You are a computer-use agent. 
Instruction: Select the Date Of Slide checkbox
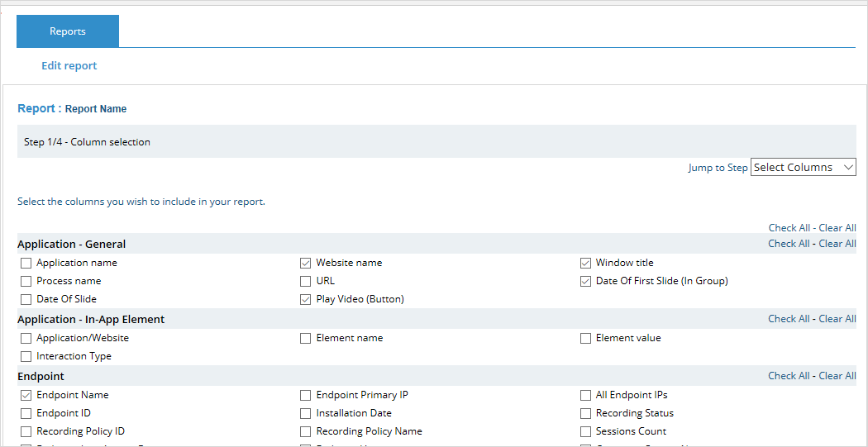pos(26,299)
